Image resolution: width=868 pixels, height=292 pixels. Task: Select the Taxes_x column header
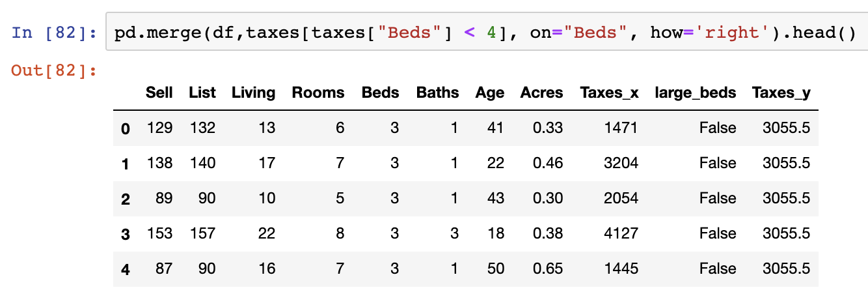[x=609, y=93]
